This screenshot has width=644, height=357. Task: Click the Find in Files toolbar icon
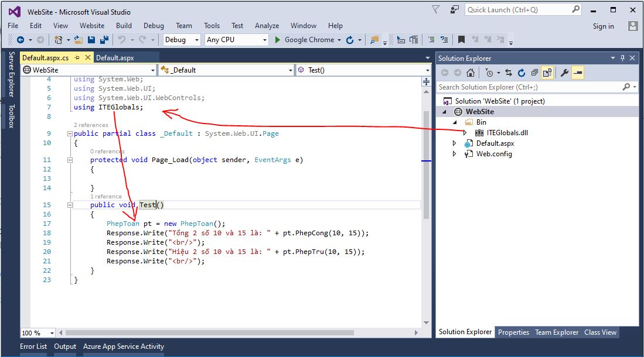pos(374,40)
